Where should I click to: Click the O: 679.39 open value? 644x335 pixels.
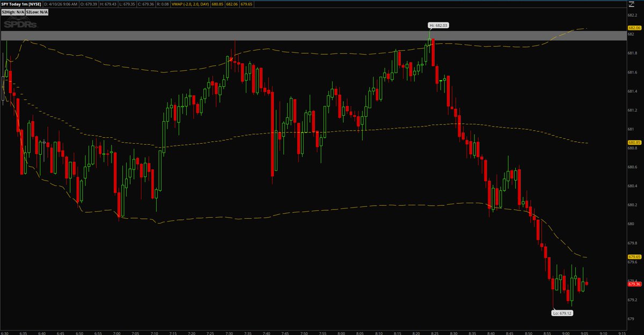[89, 4]
